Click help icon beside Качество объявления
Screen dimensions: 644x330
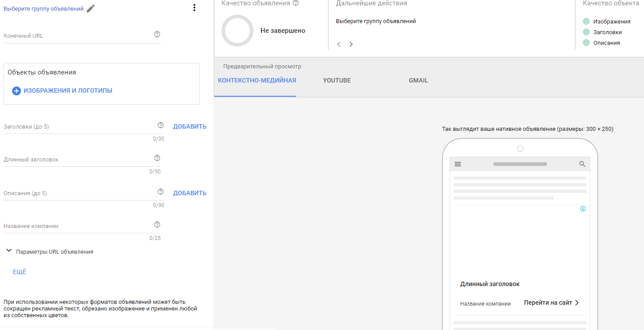pyautogui.click(x=296, y=3)
